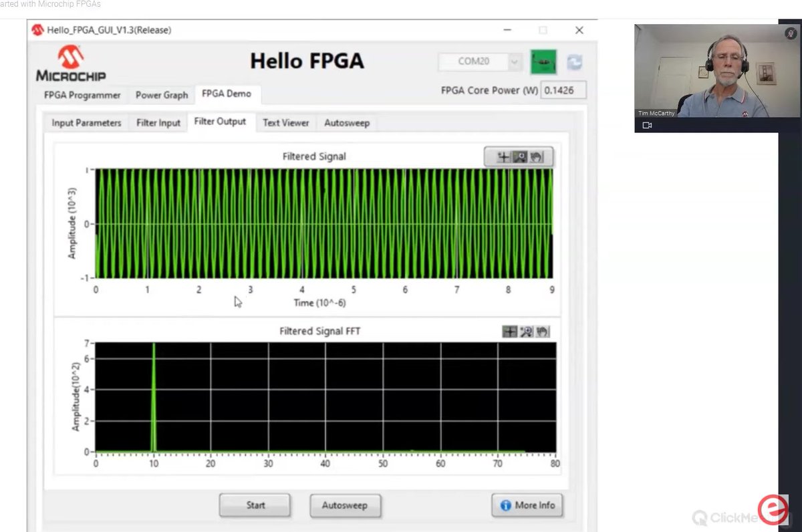This screenshot has height=532, width=802.
Task: Select cursor crosshair tool on Filtered Signal graph
Action: point(503,157)
